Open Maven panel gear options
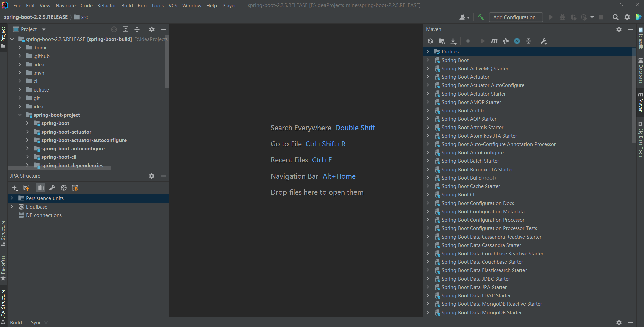 pyautogui.click(x=619, y=29)
